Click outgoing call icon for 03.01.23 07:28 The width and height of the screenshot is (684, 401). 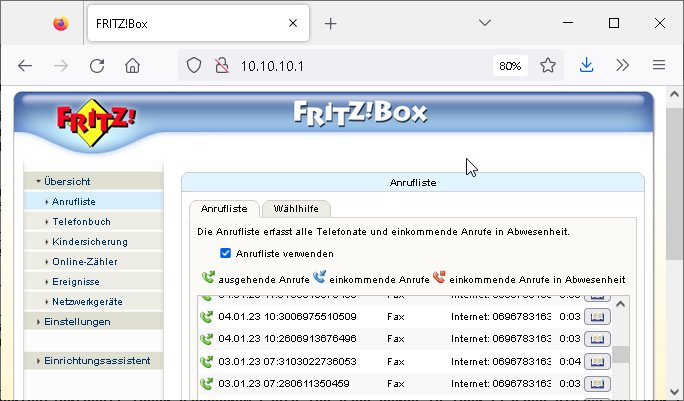tap(206, 384)
